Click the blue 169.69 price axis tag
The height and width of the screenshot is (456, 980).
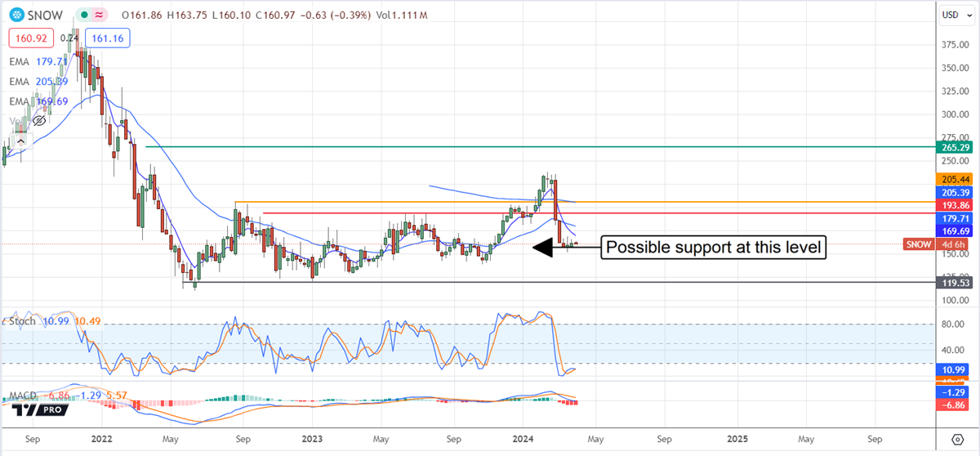click(955, 231)
